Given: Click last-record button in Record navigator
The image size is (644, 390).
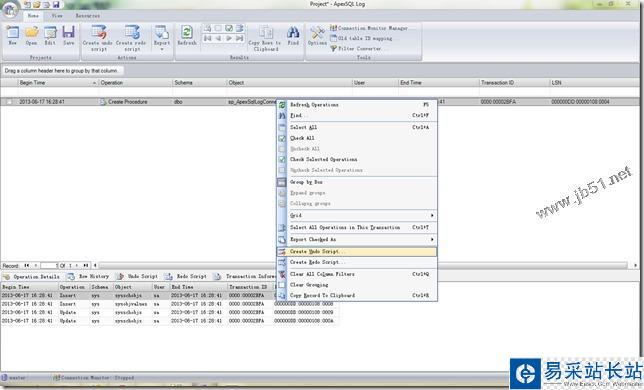Looking at the screenshot, I should (x=85, y=266).
